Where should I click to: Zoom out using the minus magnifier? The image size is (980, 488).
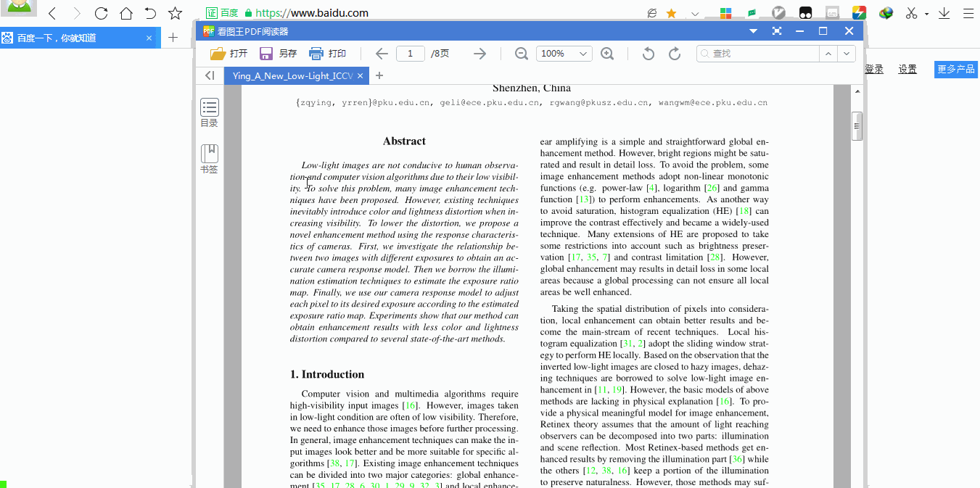[521, 54]
